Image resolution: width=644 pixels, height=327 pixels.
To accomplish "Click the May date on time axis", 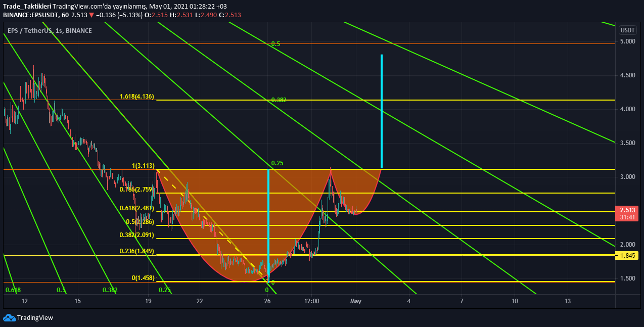I will coord(356,301).
